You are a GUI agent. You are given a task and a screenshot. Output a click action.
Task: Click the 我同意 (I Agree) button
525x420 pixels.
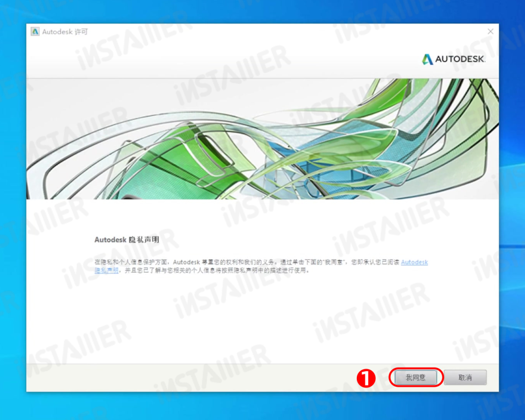point(416,377)
